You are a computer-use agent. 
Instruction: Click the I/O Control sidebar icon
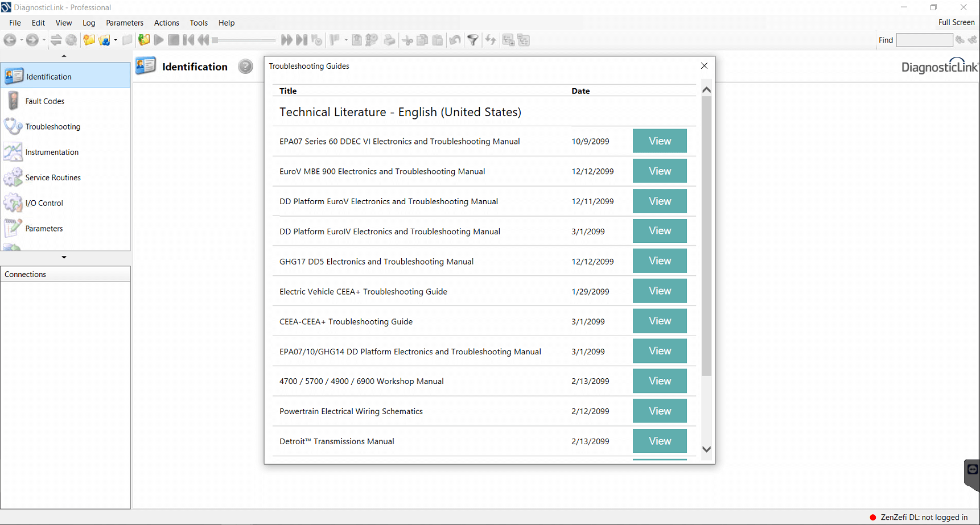point(13,203)
